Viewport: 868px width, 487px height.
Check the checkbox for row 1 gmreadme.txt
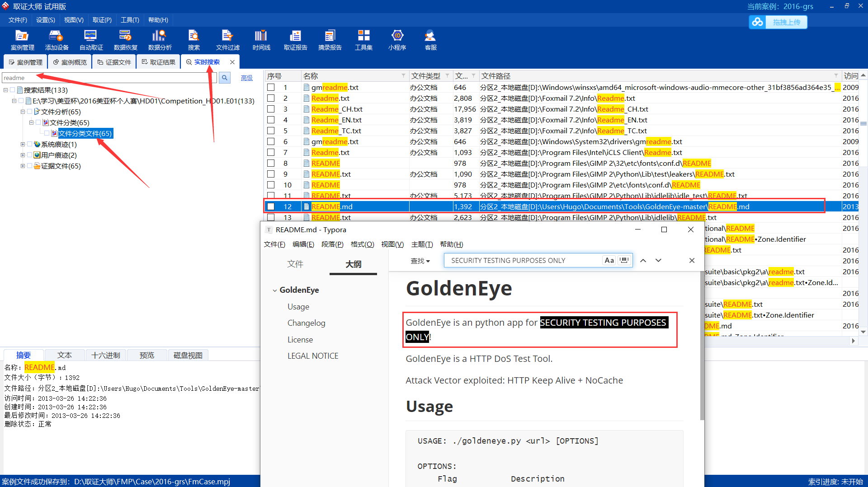pyautogui.click(x=271, y=87)
